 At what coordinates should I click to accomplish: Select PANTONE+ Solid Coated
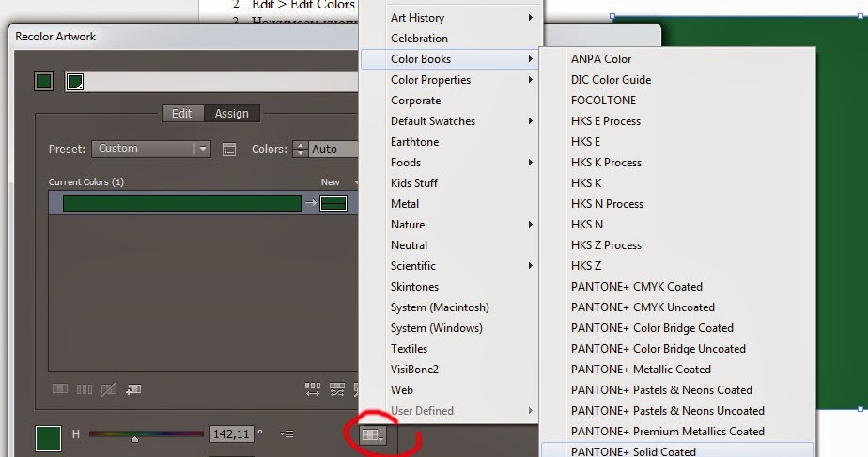[x=677, y=450]
